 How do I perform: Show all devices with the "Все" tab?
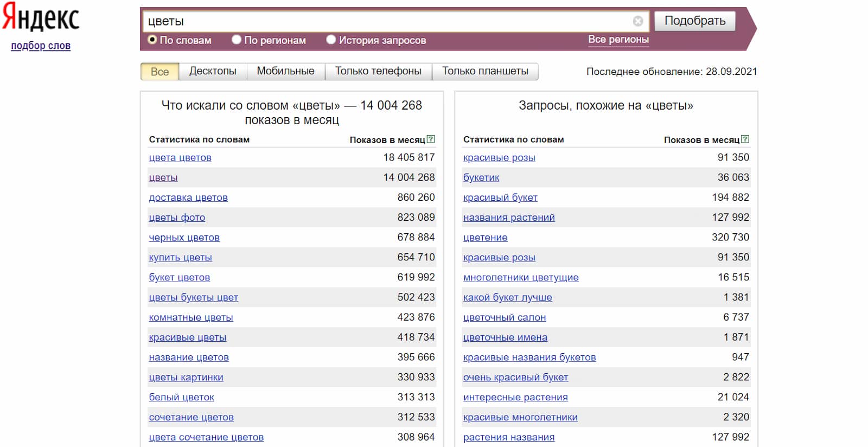159,72
